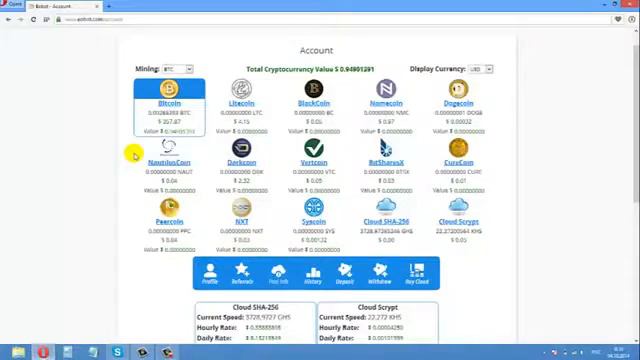Open the Vertcoin link
Viewport: 640px width, 360px height.
point(313,162)
